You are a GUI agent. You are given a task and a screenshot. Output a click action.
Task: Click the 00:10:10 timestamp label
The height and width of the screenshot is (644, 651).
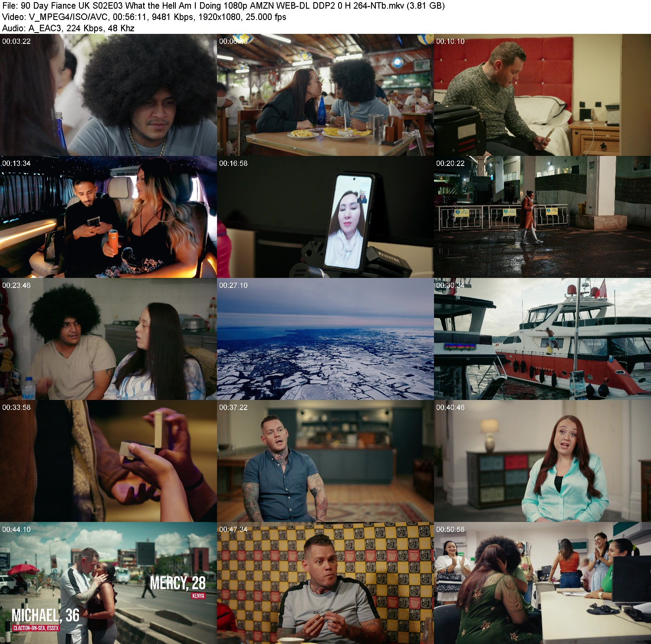tap(450, 41)
